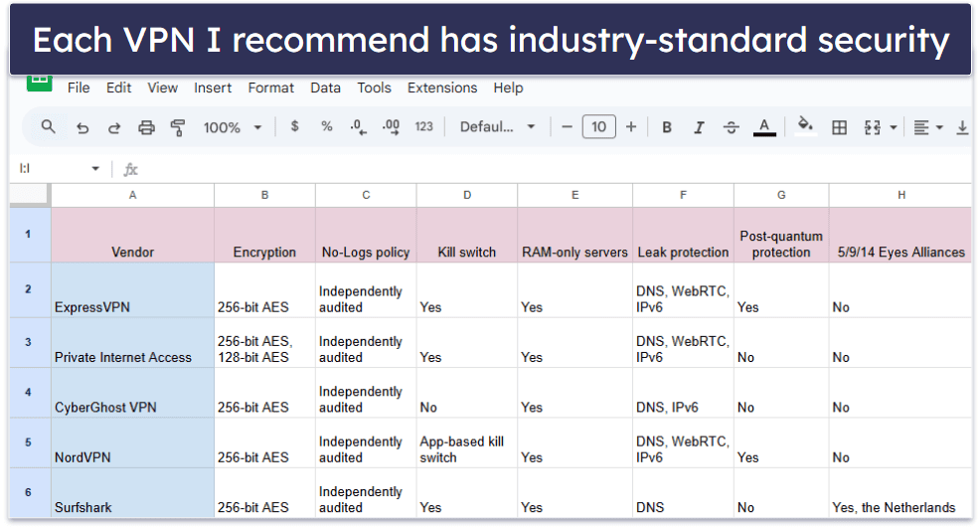
Task: Open the Data menu
Action: pyautogui.click(x=326, y=88)
